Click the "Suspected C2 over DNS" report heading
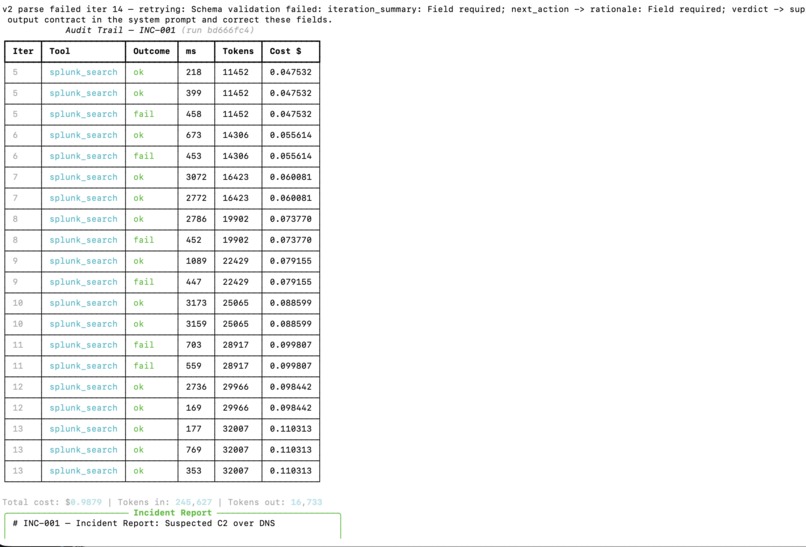806x547 pixels. pos(220,523)
